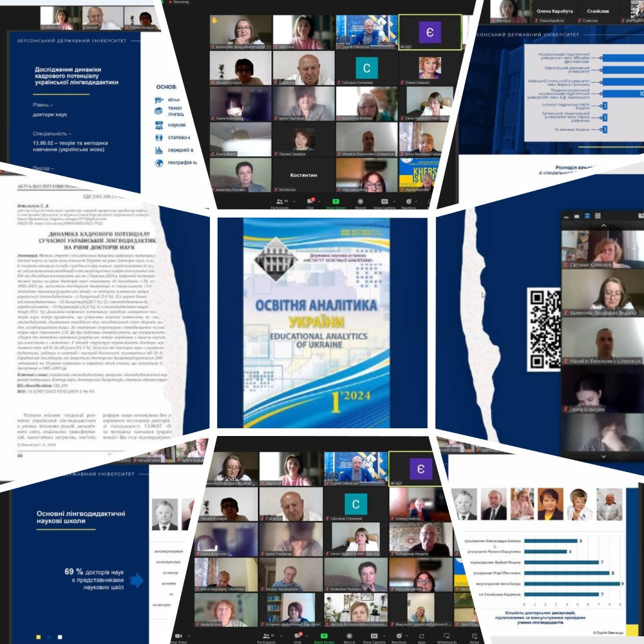
Task: Open Chat in the top Zoom toolbar
Action: [310, 204]
